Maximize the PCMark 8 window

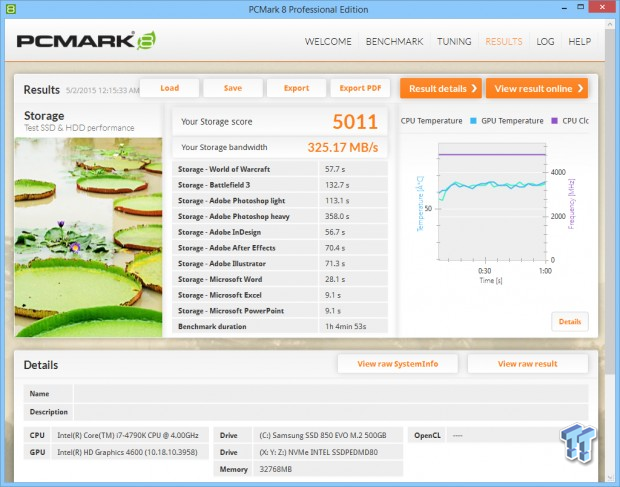click(x=580, y=7)
